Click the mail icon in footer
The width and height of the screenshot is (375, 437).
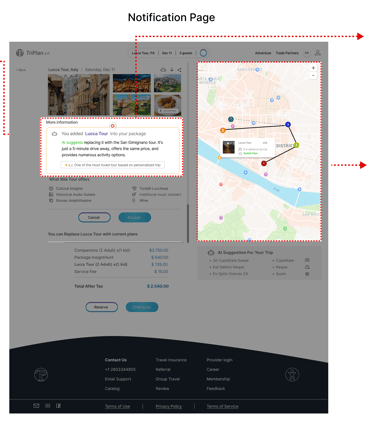(x=36, y=406)
